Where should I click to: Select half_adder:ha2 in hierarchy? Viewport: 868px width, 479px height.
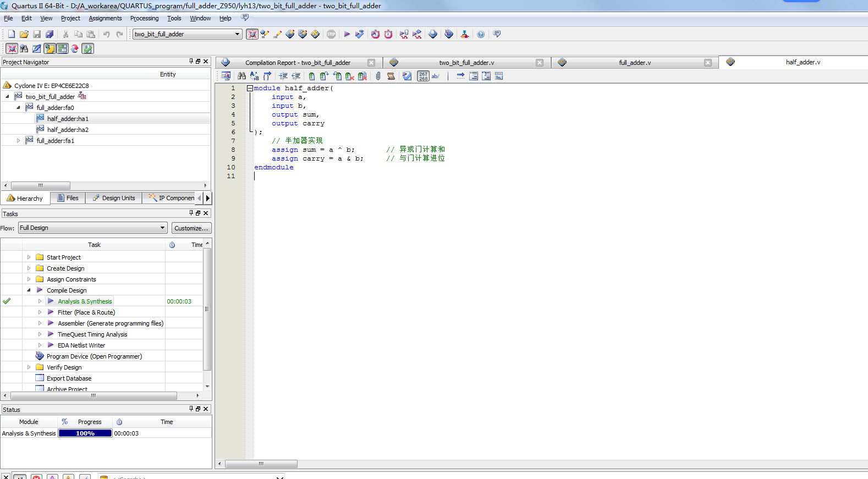tap(68, 130)
